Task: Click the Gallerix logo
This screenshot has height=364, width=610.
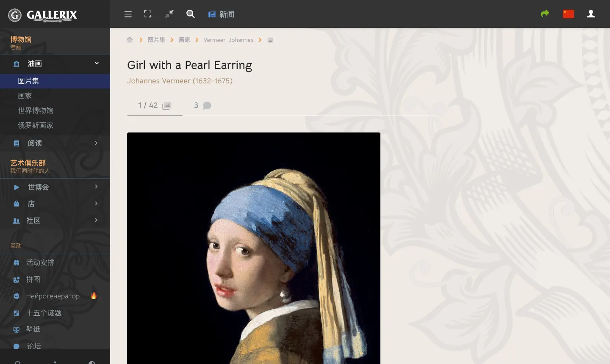Action: click(x=43, y=15)
